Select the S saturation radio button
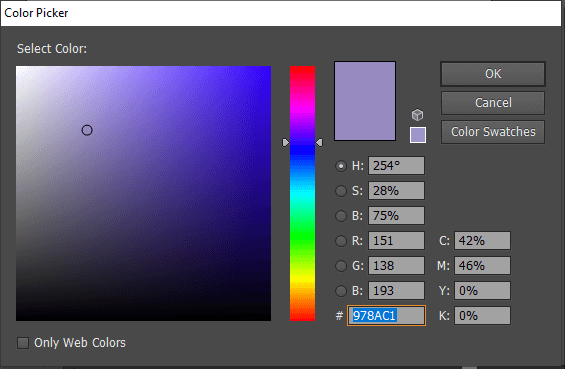This screenshot has height=369, width=565. pos(341,191)
